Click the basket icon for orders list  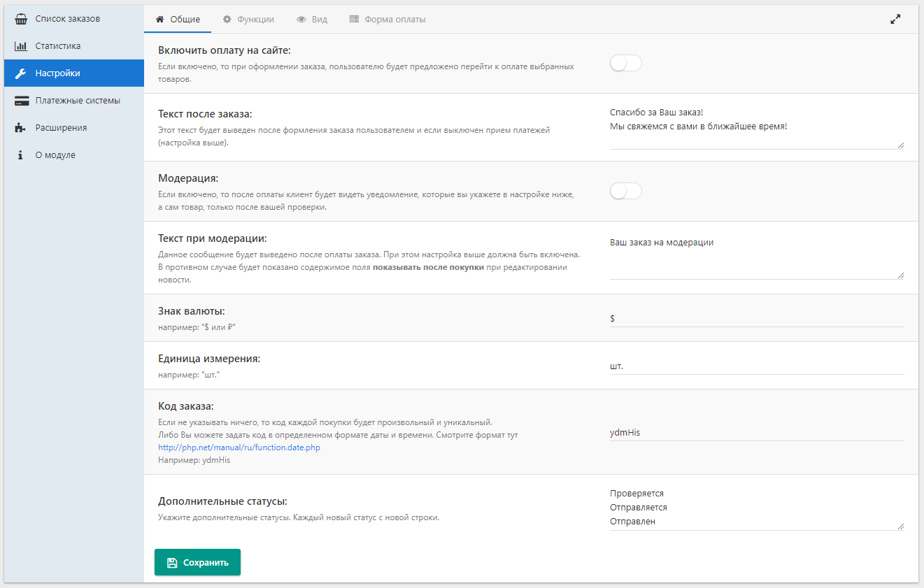[21, 19]
